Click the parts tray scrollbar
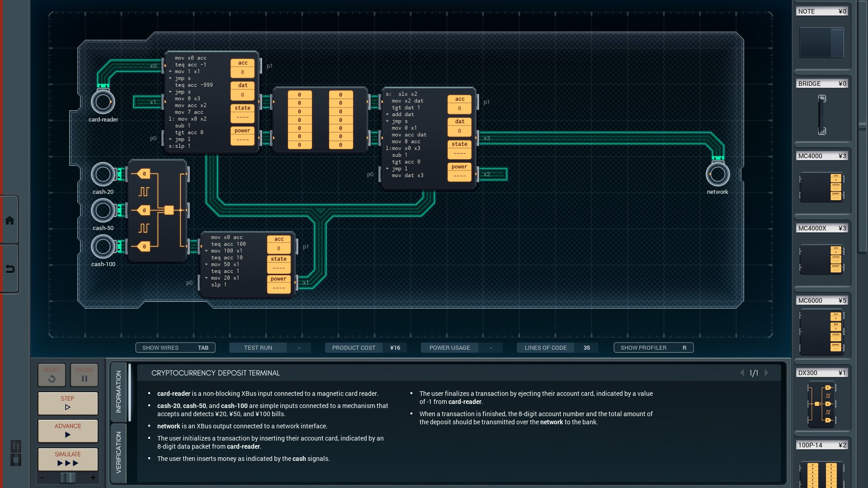 tap(862, 127)
